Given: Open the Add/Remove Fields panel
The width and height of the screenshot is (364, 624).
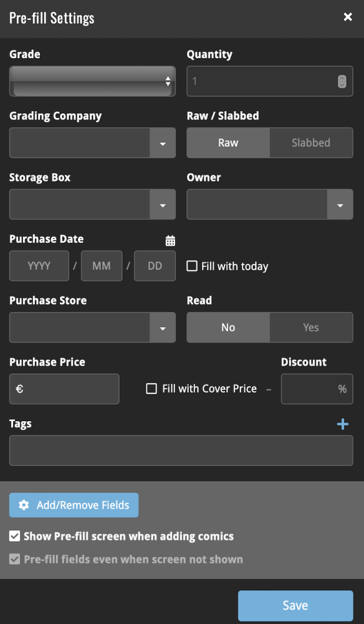Looking at the screenshot, I should pyautogui.click(x=74, y=505).
